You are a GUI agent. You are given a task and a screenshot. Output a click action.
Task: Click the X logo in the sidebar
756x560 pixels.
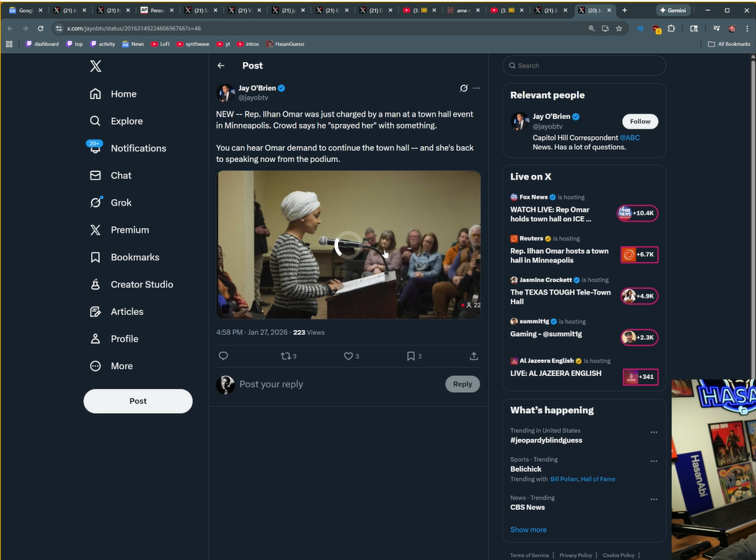[95, 66]
